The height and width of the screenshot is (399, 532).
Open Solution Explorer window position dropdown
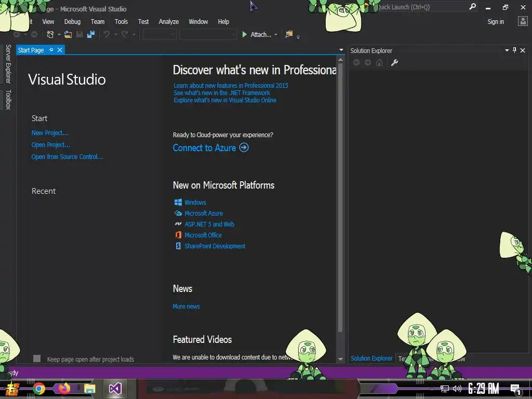507,50
